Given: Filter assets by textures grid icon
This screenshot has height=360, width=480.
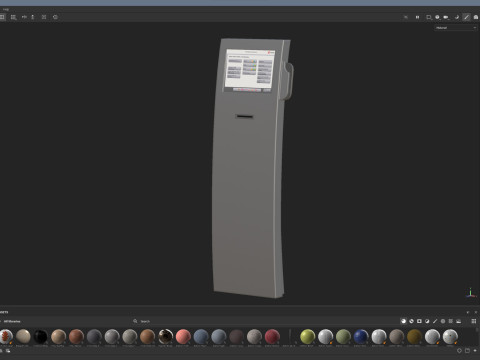Looking at the screenshot, I should 451,321.
